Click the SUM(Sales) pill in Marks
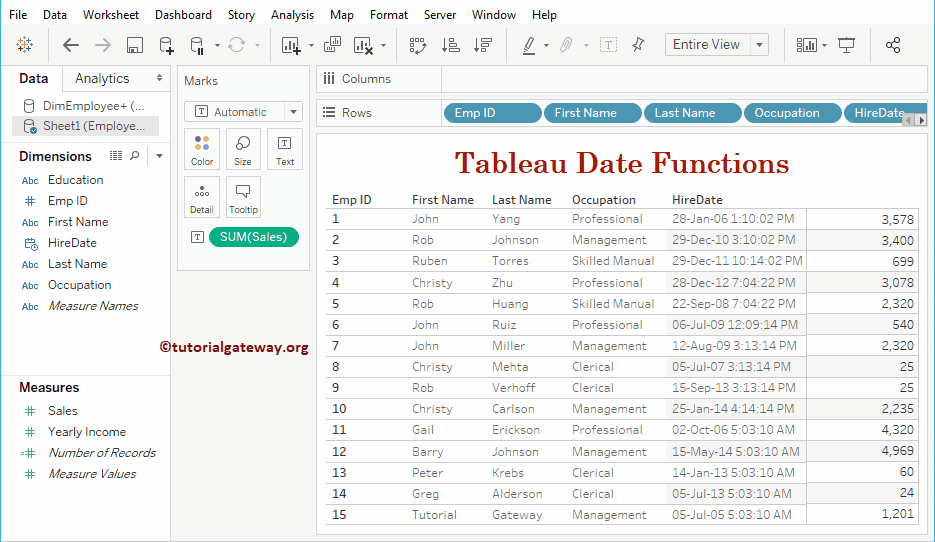Viewport: 935px width, 542px height. point(253,237)
